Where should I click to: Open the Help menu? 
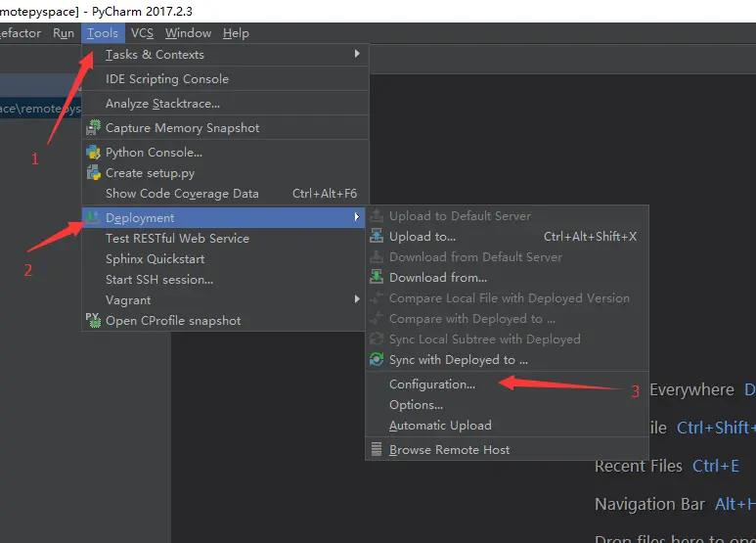coord(236,33)
